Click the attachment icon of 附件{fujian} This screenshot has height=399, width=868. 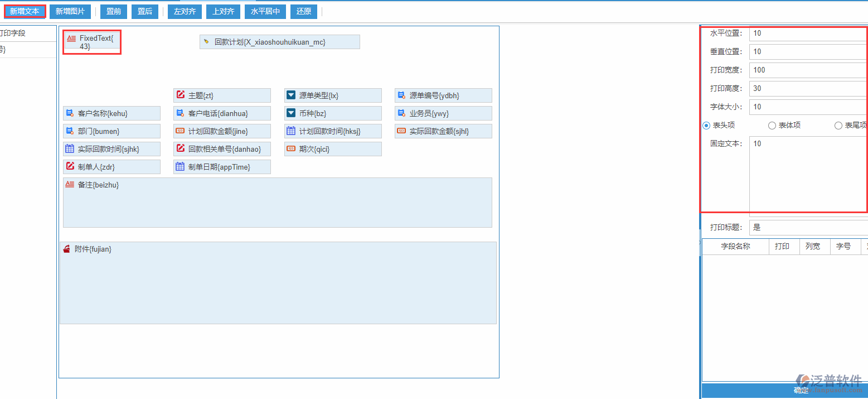pos(66,249)
